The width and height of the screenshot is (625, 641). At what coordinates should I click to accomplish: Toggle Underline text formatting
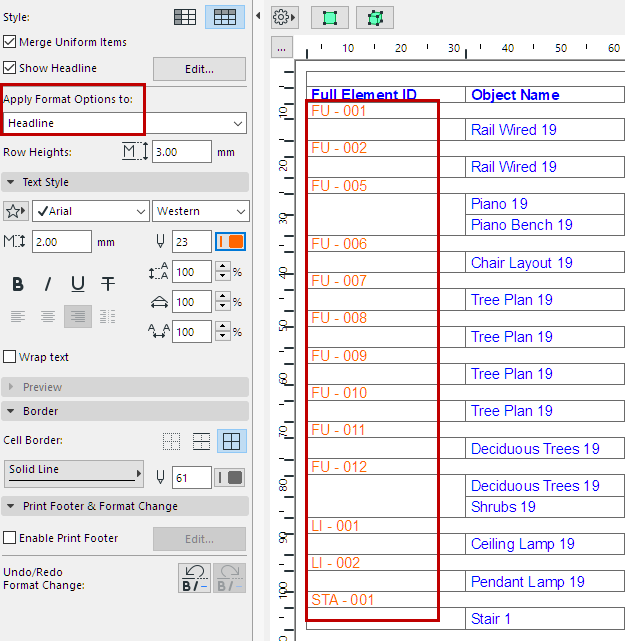pyautogui.click(x=78, y=283)
